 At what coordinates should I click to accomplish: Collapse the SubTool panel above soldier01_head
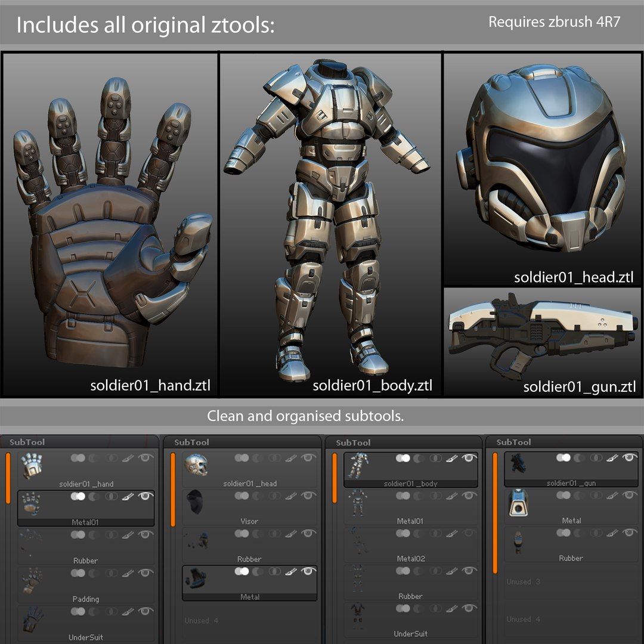(x=191, y=442)
